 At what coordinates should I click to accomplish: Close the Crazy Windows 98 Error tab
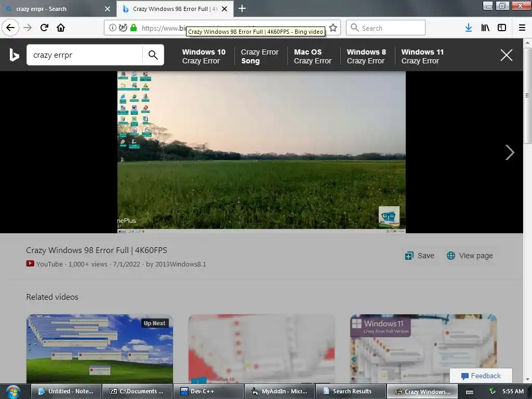(224, 9)
